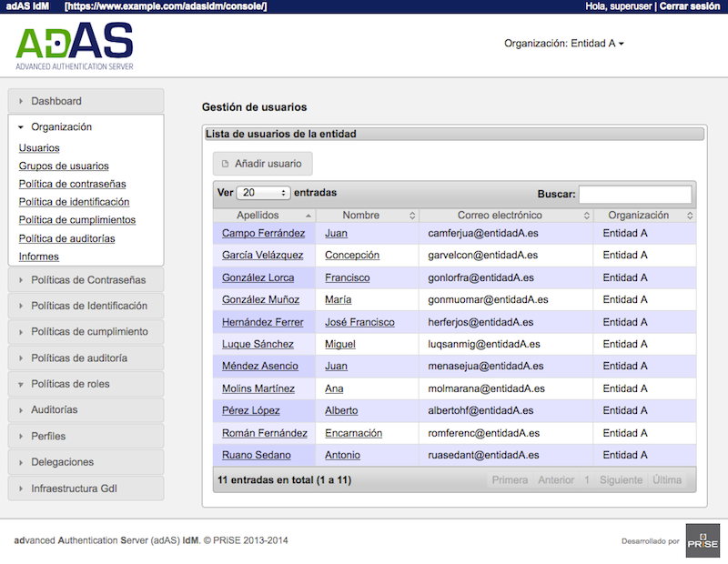Expand the Infraestructura GdI section

86,488
